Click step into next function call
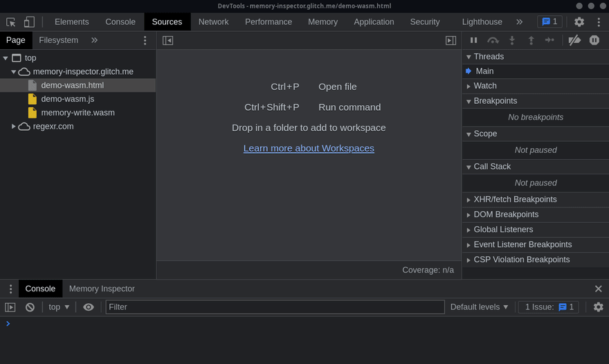609x364 pixels. pyautogui.click(x=512, y=40)
